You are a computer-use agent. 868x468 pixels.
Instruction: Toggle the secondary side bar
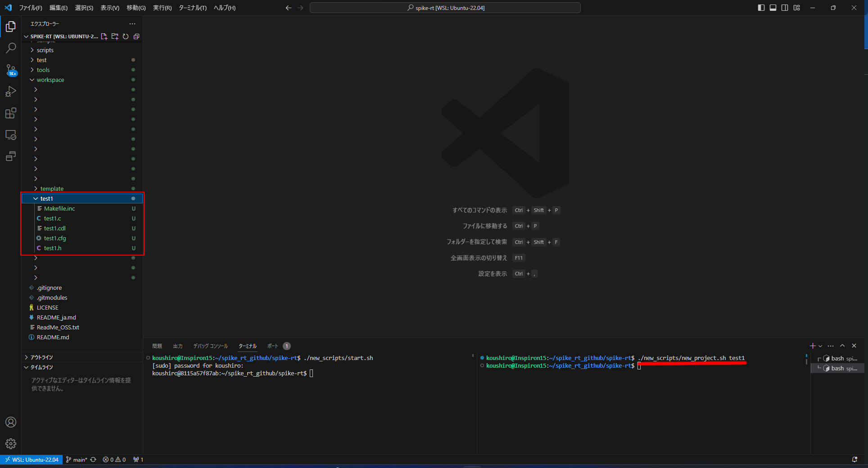tap(785, 8)
